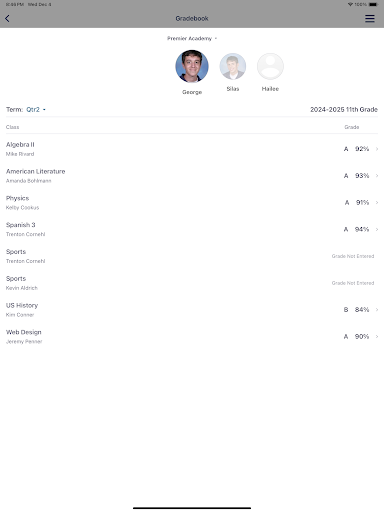Select George's profile photo
The width and height of the screenshot is (384, 512).
click(192, 66)
